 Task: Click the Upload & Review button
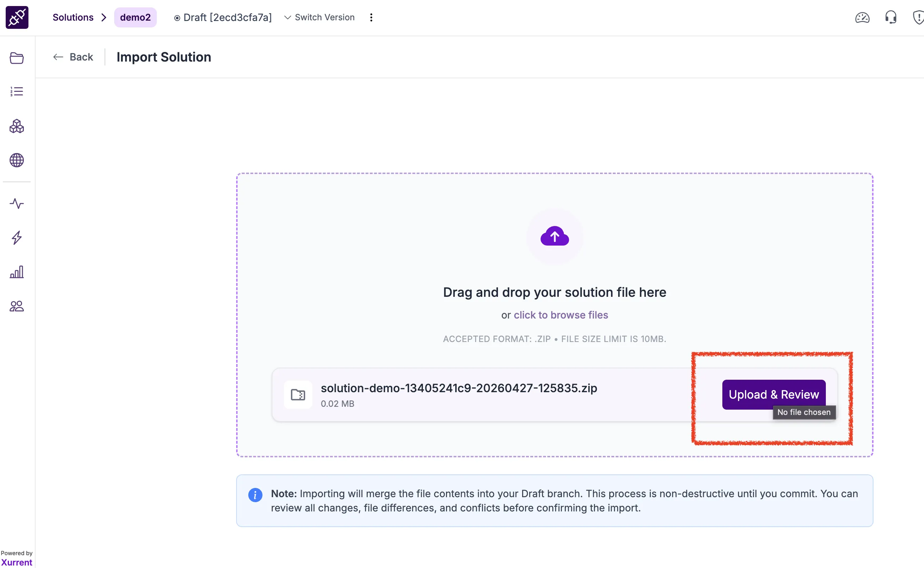774,394
